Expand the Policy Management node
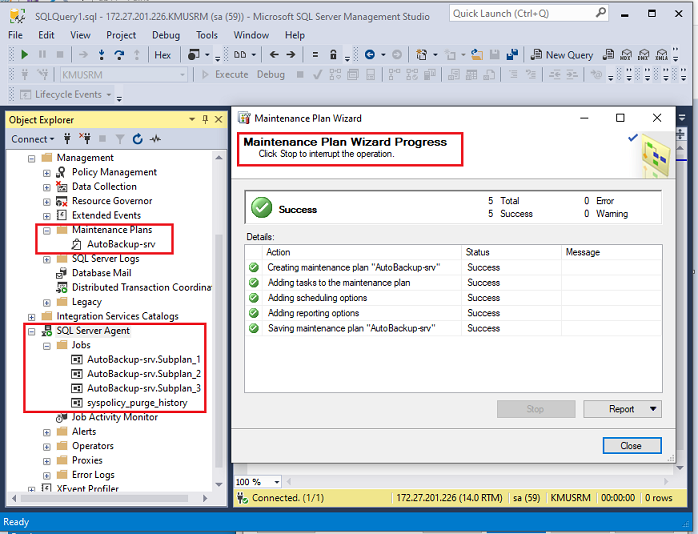The height and width of the screenshot is (534, 698). click(46, 172)
